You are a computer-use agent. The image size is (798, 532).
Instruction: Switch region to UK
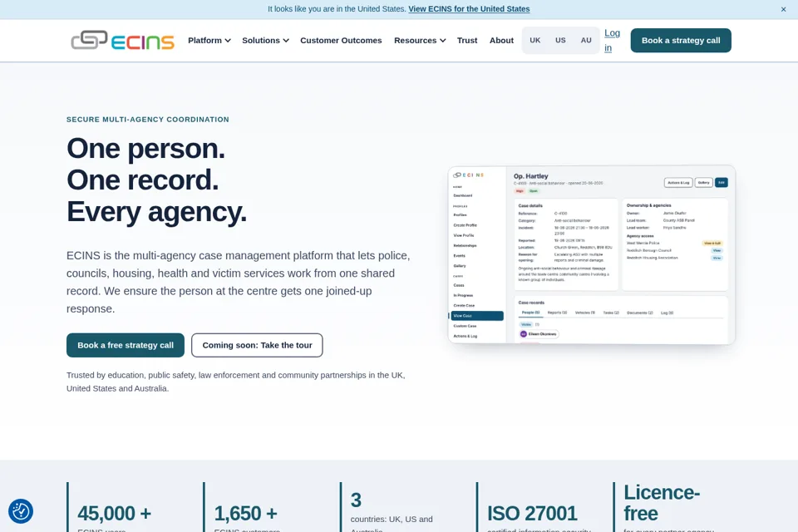[534, 40]
